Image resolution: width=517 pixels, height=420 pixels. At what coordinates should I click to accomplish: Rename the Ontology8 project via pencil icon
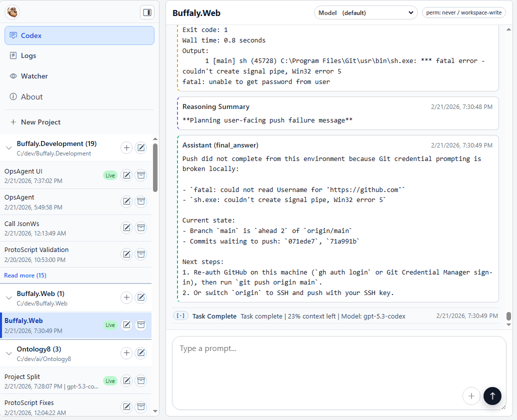141,353
